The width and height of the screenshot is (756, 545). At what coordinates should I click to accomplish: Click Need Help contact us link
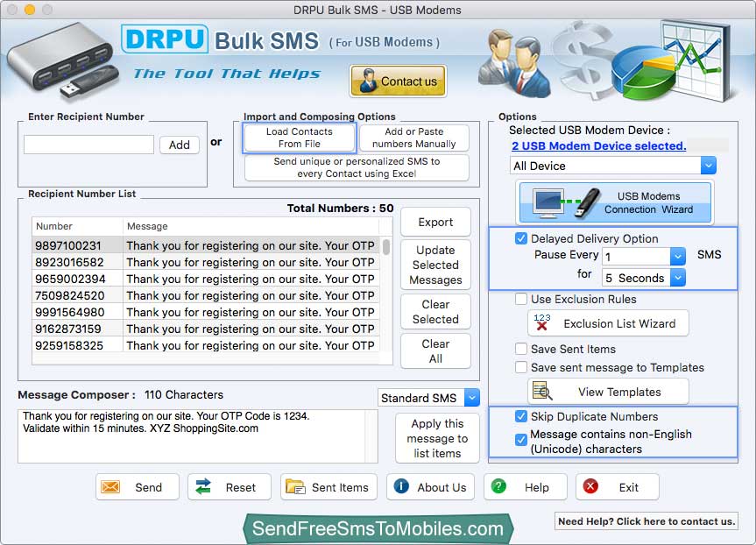click(646, 520)
